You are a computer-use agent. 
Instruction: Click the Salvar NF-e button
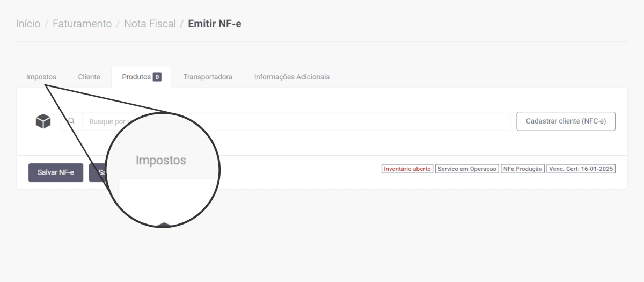(x=56, y=172)
